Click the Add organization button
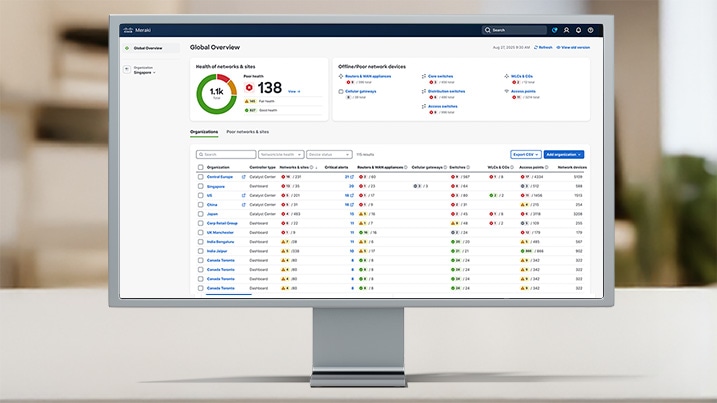The height and width of the screenshot is (403, 717). point(565,155)
